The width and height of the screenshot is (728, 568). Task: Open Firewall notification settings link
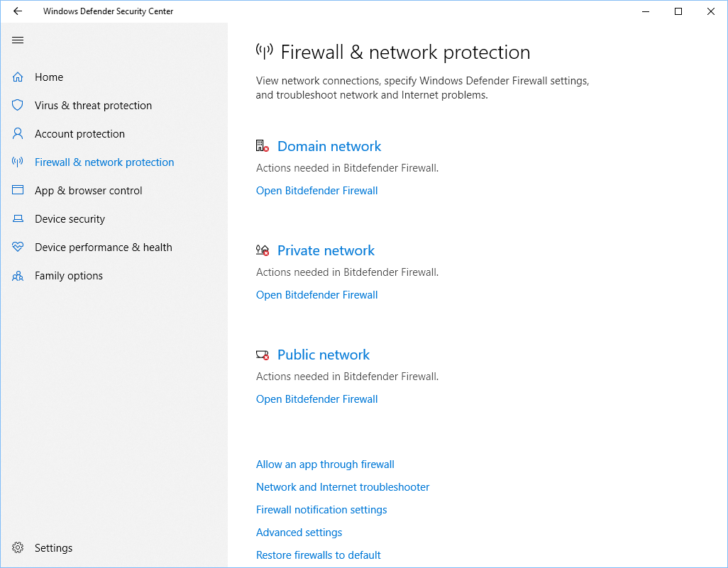pos(321,510)
